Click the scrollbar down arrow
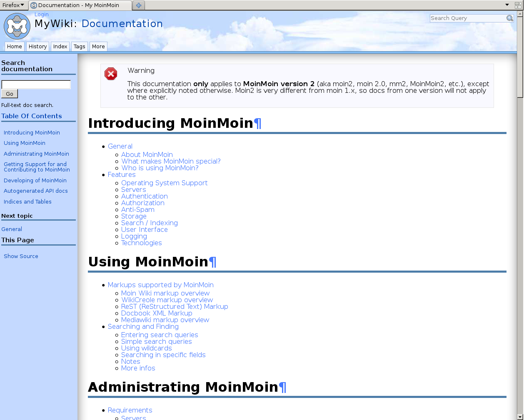 click(x=520, y=417)
